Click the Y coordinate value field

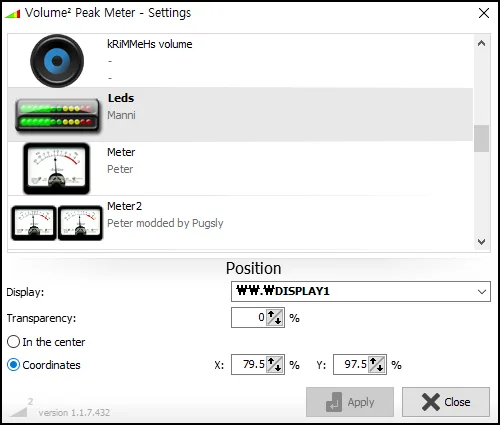[x=351, y=364]
